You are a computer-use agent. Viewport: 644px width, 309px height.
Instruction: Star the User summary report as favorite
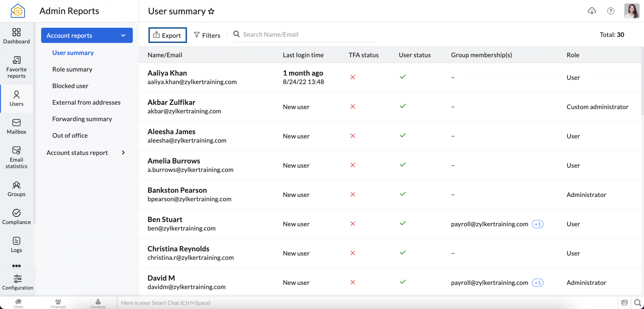pyautogui.click(x=212, y=11)
